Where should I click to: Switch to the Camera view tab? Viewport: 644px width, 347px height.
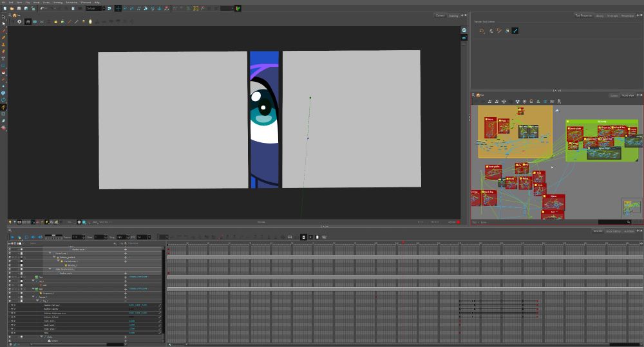(x=440, y=15)
